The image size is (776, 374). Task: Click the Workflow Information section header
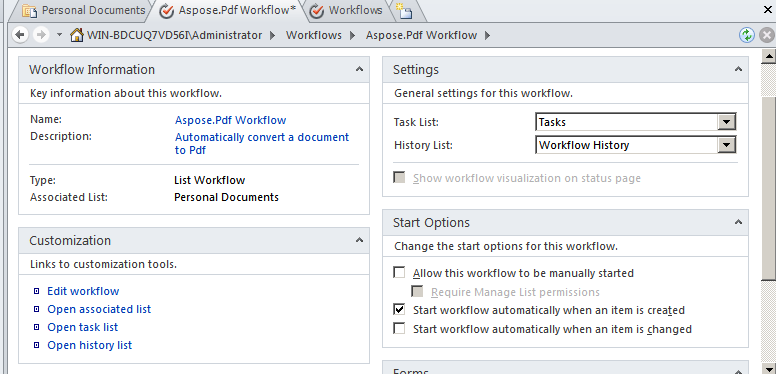[x=194, y=69]
